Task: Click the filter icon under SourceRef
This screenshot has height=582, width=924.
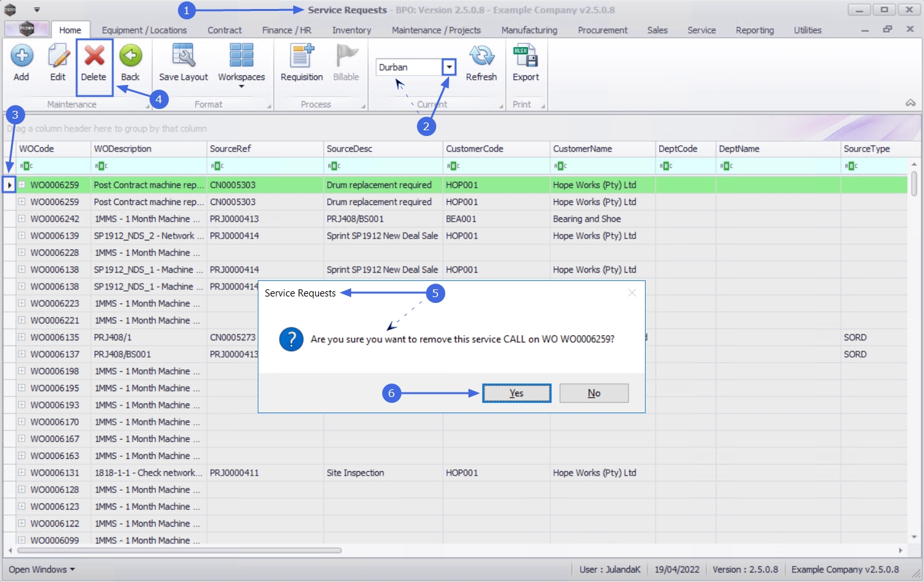Action: pos(217,166)
